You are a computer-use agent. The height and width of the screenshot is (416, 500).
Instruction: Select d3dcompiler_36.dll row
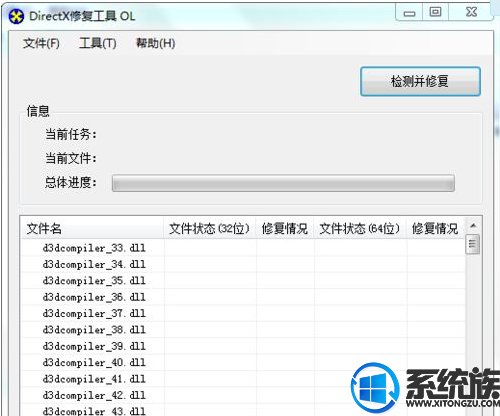(94, 297)
